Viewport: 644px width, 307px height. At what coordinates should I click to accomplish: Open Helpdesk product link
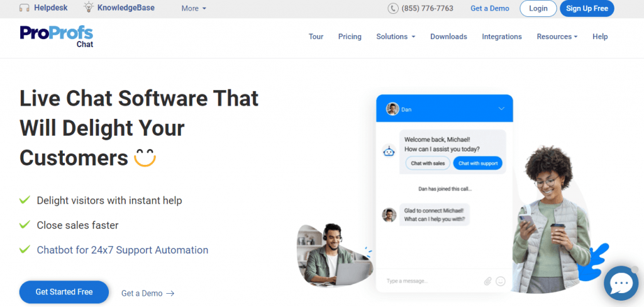tap(50, 8)
